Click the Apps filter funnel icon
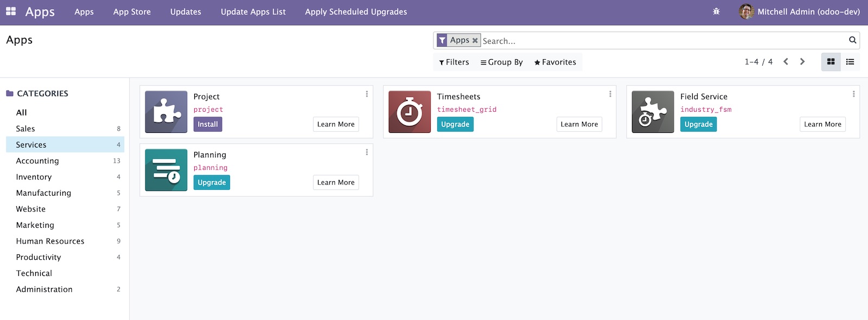 coord(442,40)
